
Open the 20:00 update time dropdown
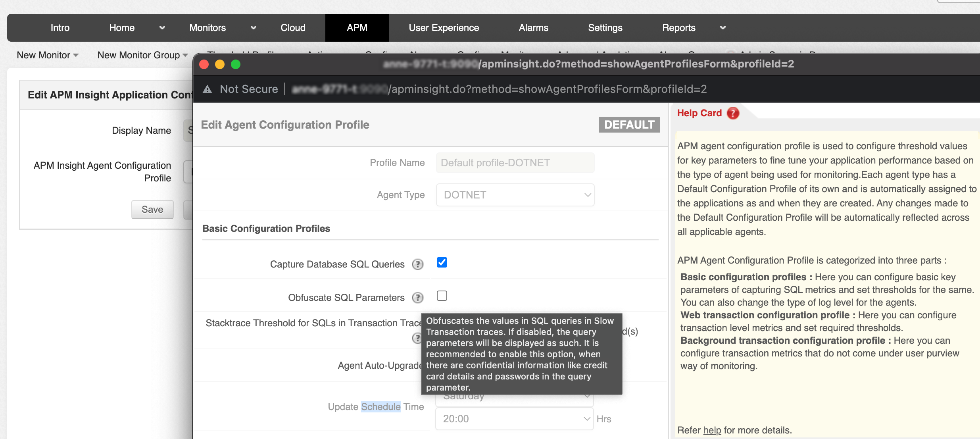click(514, 419)
